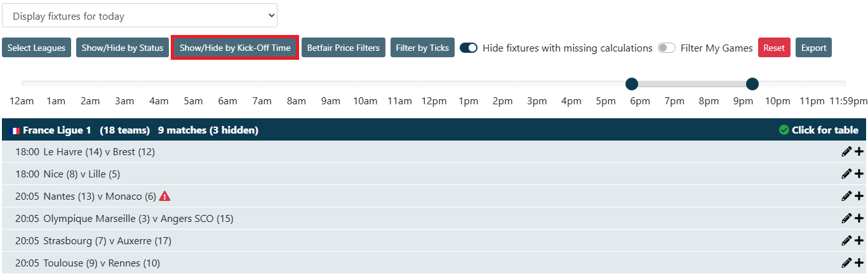Viewport: 868px width, 276px height.
Task: Enable the Filter My Games switch
Action: [x=666, y=48]
